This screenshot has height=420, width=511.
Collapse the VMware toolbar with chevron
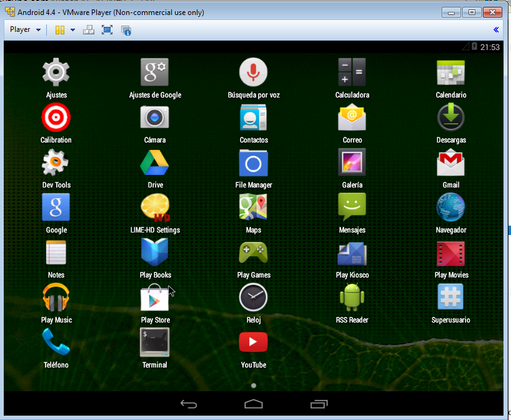click(x=496, y=30)
